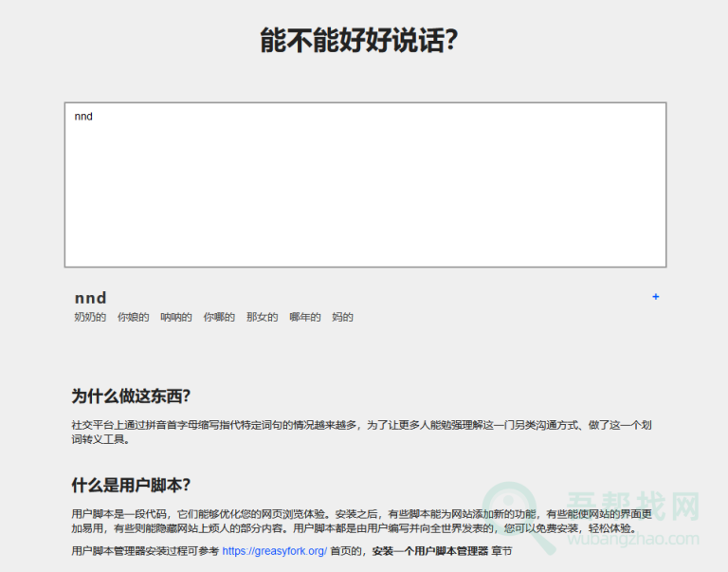Choose the translation '哪年的'
The height and width of the screenshot is (572, 728).
tap(305, 317)
